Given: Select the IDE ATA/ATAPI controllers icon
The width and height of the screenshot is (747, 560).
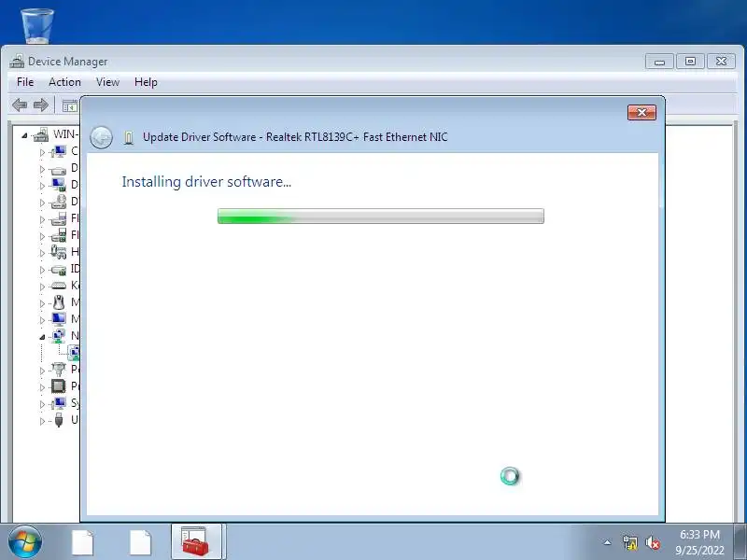Looking at the screenshot, I should pos(59,270).
